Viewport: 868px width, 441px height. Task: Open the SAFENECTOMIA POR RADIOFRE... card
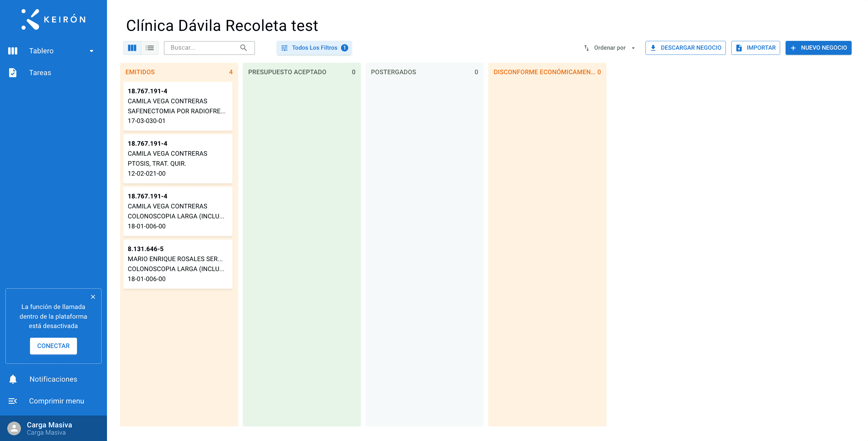[178, 106]
